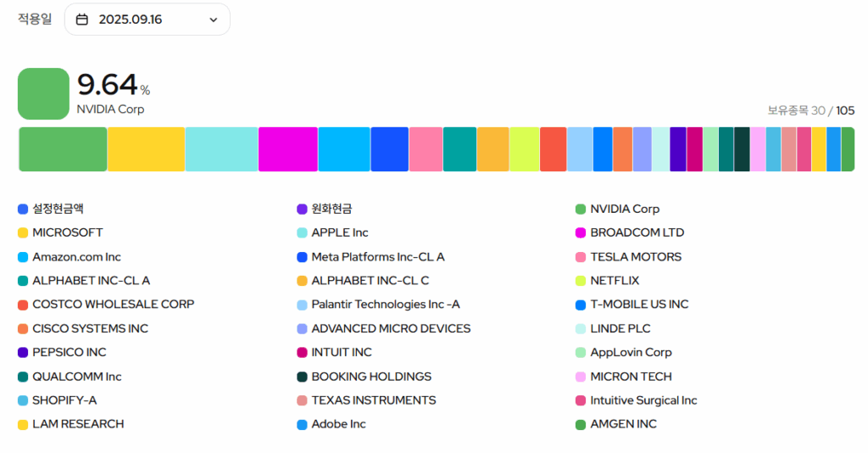Select the MICRON TECH legend label
The image size is (868, 453).
click(631, 377)
